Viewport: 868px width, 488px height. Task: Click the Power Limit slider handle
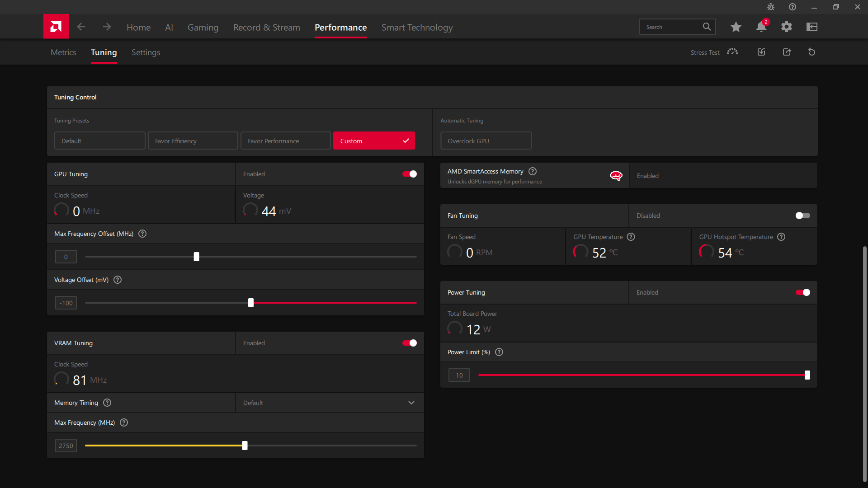(x=807, y=375)
